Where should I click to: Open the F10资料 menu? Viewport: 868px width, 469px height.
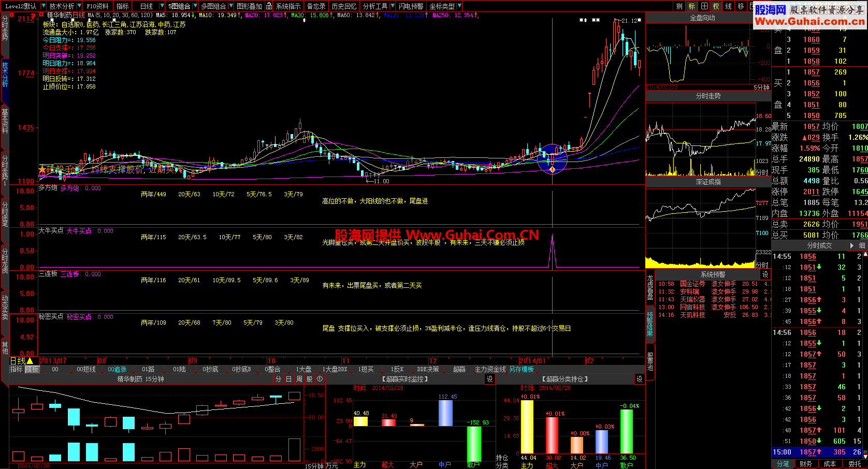pos(97,6)
